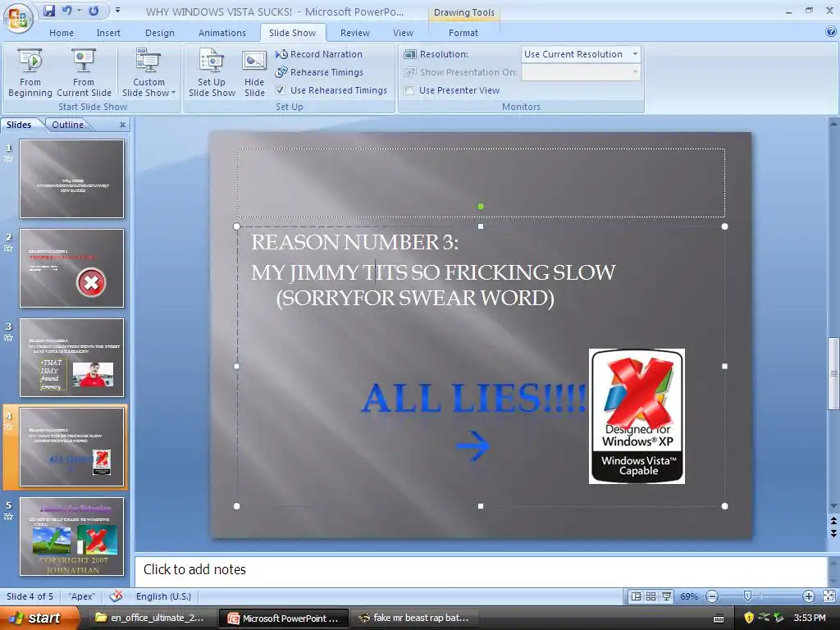Select the Windows Vista Capable logo image
This screenshot has width=840, height=630.
point(637,416)
